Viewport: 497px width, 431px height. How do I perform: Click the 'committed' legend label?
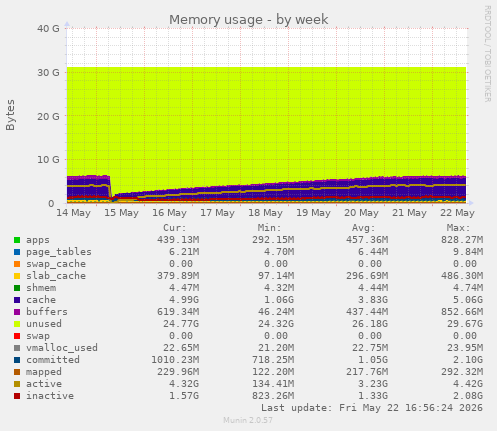(53, 360)
